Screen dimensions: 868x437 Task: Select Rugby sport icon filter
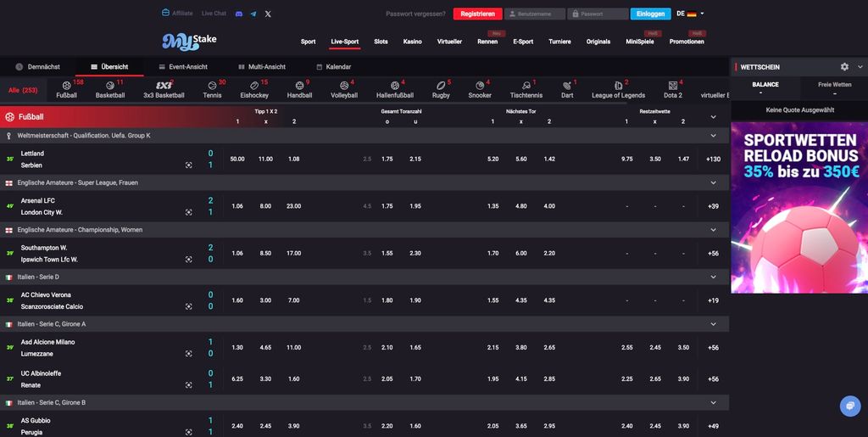[441, 90]
